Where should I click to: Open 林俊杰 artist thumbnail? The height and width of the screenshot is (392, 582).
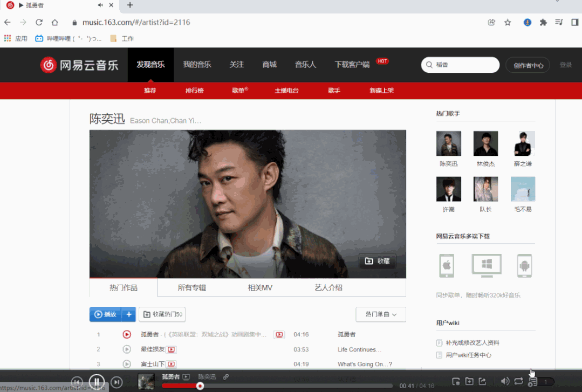click(485, 143)
